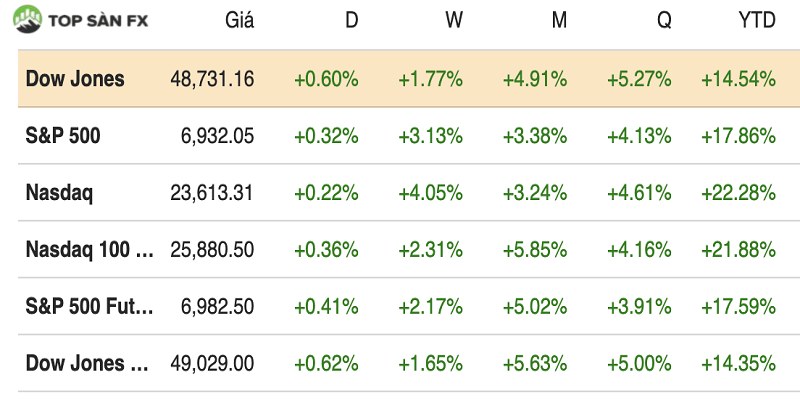Screen dimensions: 800x400
Task: Open the Nasdaq 100 futures link
Action: [90, 250]
